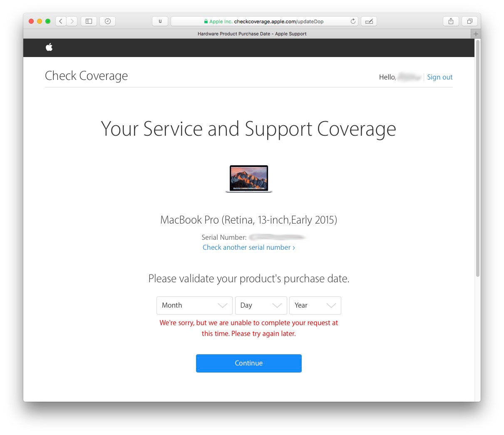Click the Check Coverage heading
Viewport: 504px width, 435px height.
(x=86, y=76)
